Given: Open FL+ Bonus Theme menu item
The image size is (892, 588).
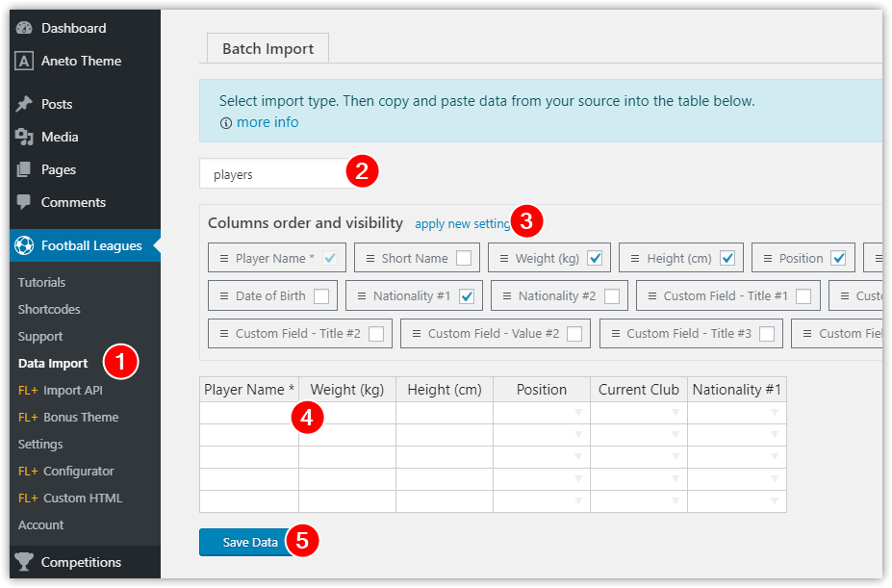Looking at the screenshot, I should tap(68, 418).
